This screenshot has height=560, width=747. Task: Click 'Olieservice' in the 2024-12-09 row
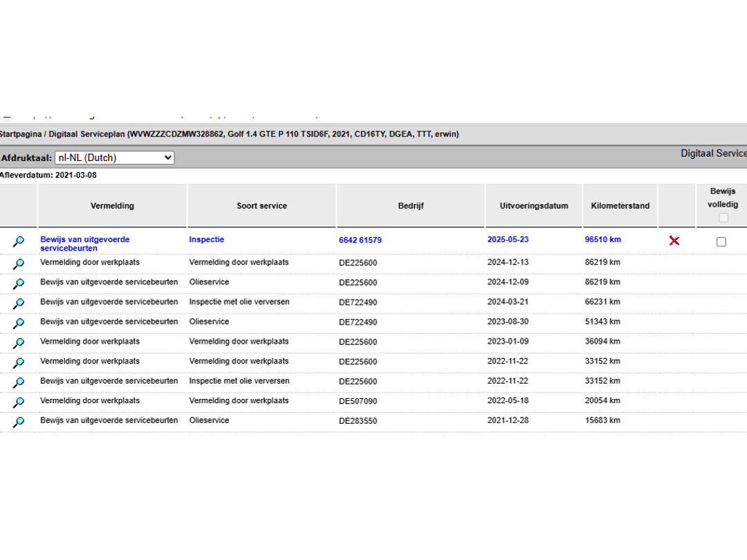pos(209,282)
